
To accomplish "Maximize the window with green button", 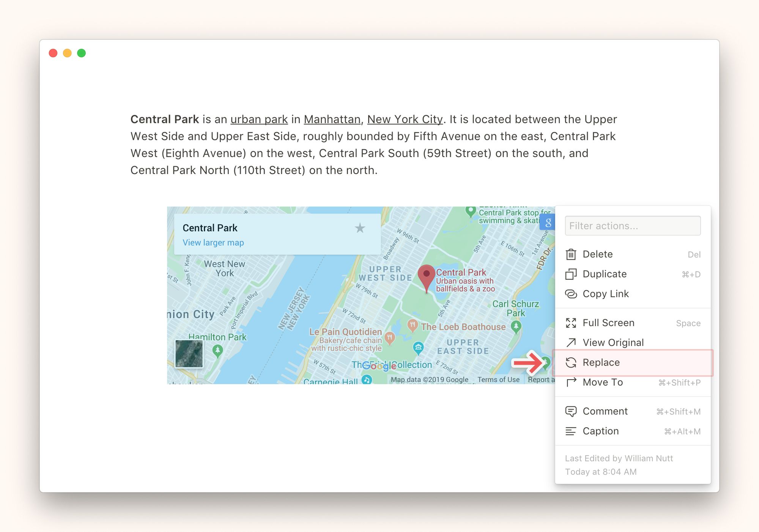I will pyautogui.click(x=81, y=53).
